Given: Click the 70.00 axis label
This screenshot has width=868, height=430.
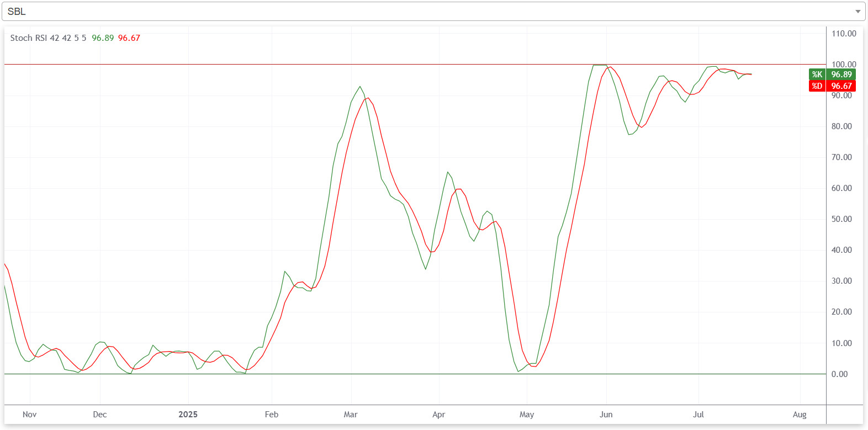Looking at the screenshot, I should pos(841,157).
